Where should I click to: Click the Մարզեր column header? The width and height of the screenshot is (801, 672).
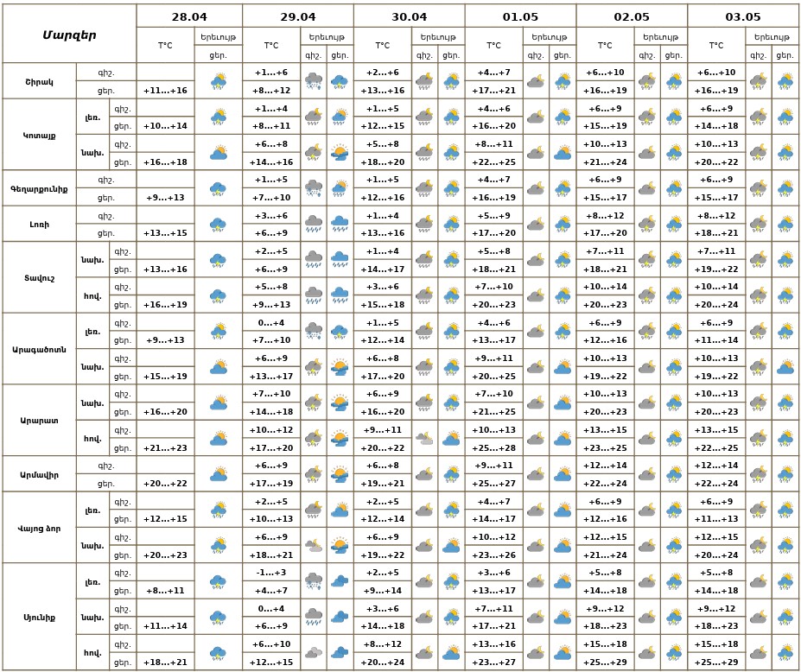point(69,35)
